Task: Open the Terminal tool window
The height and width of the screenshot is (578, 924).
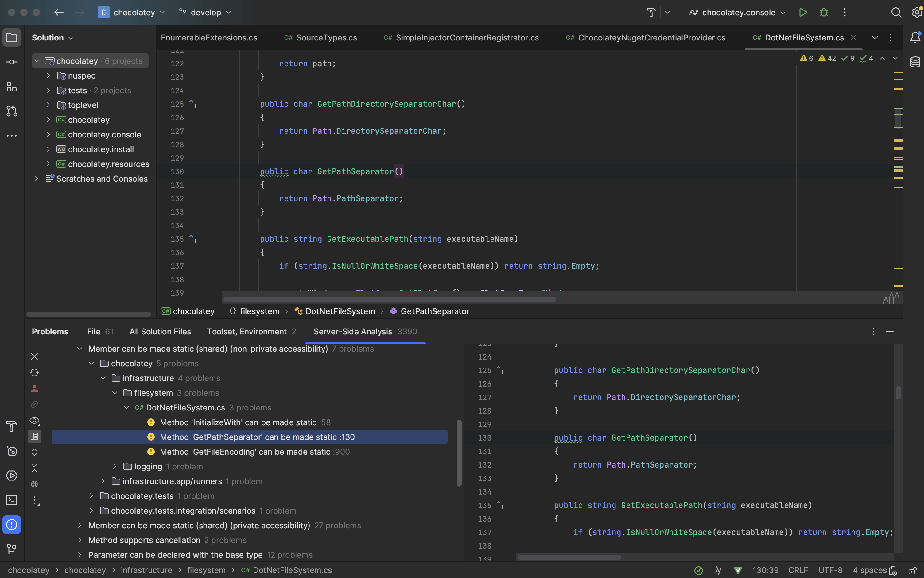Action: (x=11, y=500)
